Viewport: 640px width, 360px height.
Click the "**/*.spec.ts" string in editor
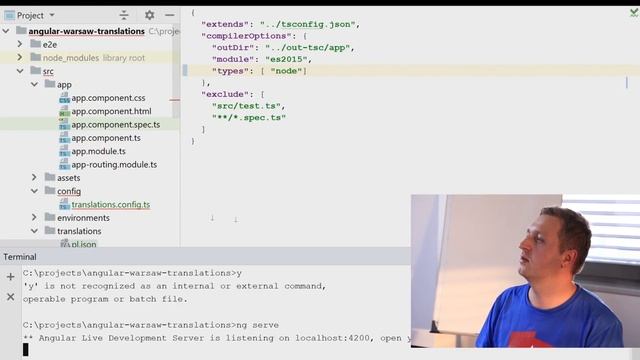(x=249, y=118)
